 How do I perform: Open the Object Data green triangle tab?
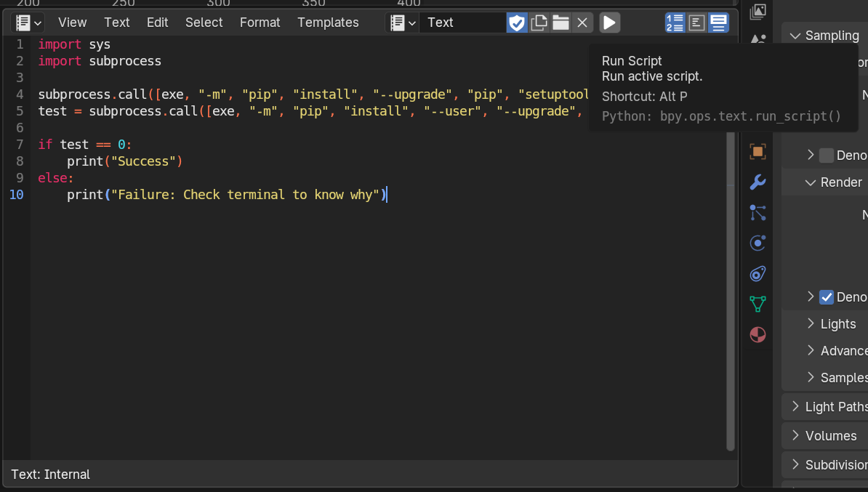[758, 304]
